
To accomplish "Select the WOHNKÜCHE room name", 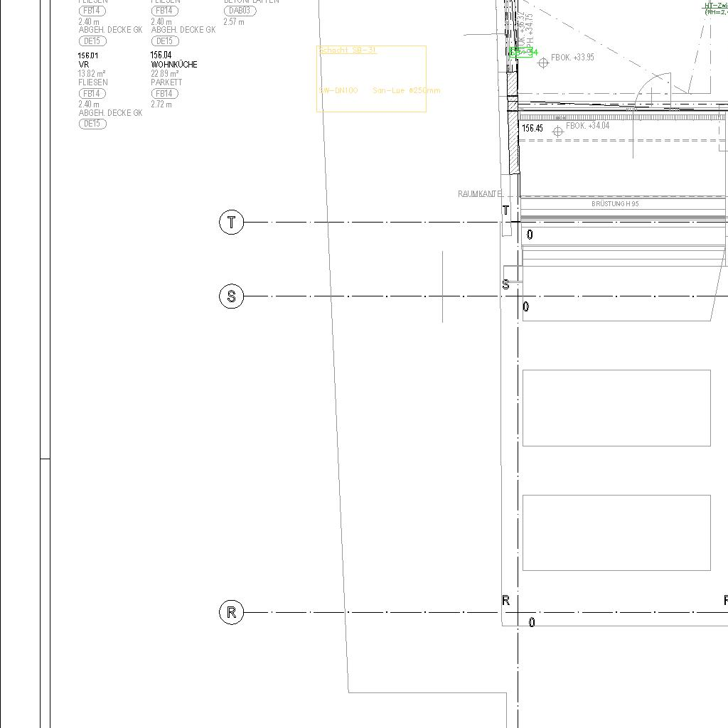I will (174, 65).
